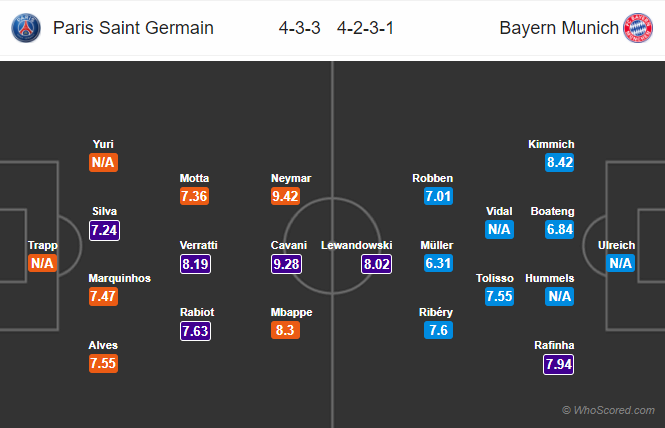Select player name Marquinhos
This screenshot has height=428, width=665.
[120, 278]
